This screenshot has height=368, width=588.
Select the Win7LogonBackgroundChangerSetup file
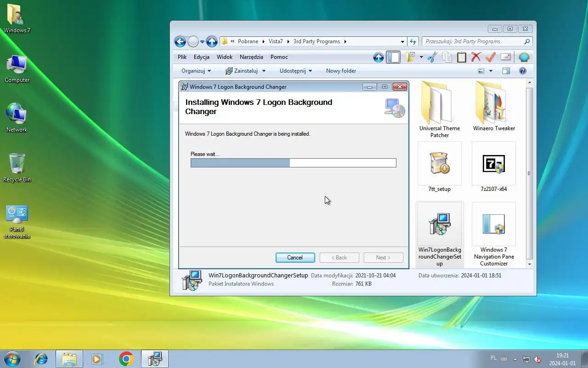[440, 235]
